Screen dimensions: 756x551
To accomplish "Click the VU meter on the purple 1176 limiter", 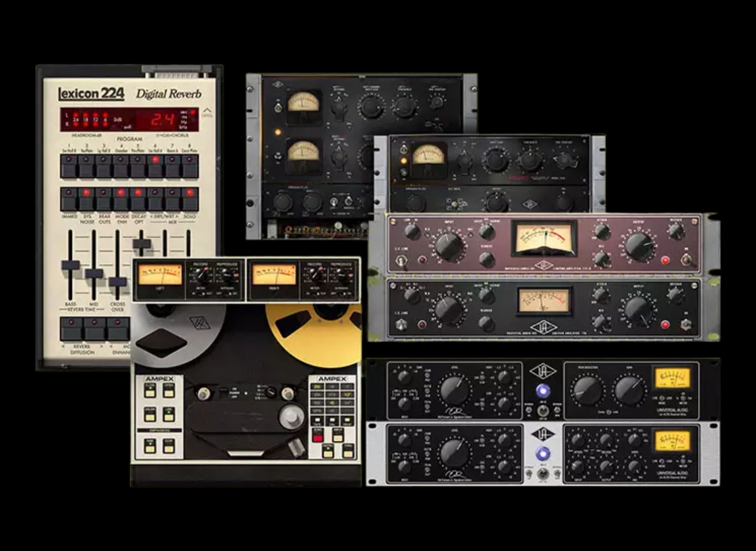I will 544,237.
